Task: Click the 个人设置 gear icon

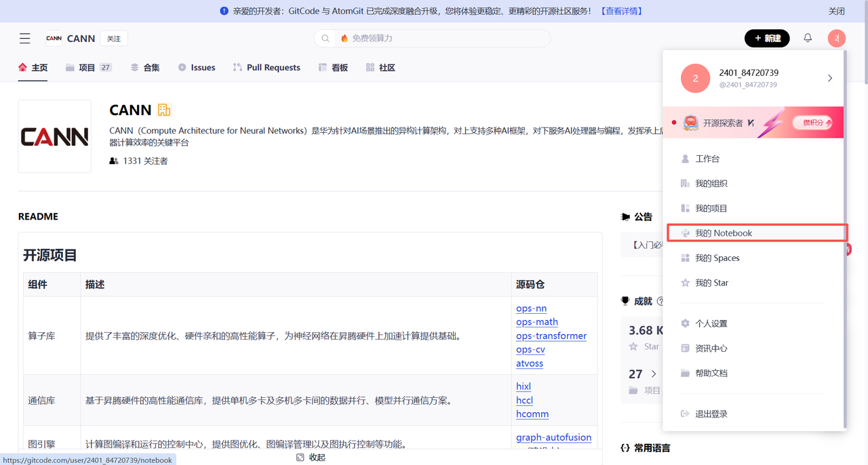Action: click(685, 323)
